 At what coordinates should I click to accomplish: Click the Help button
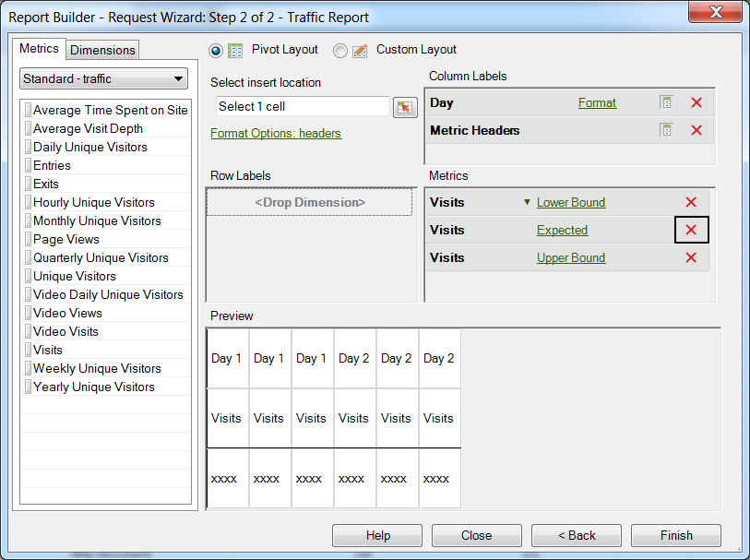click(x=377, y=536)
